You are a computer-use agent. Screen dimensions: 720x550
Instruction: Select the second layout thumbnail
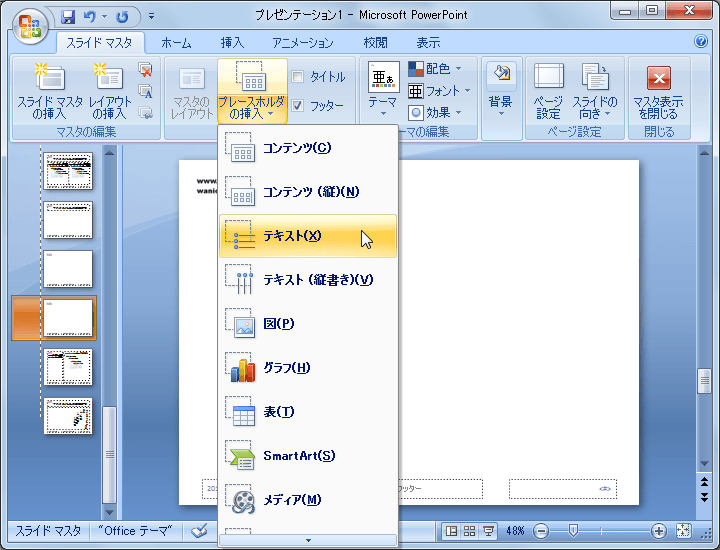coord(68,220)
